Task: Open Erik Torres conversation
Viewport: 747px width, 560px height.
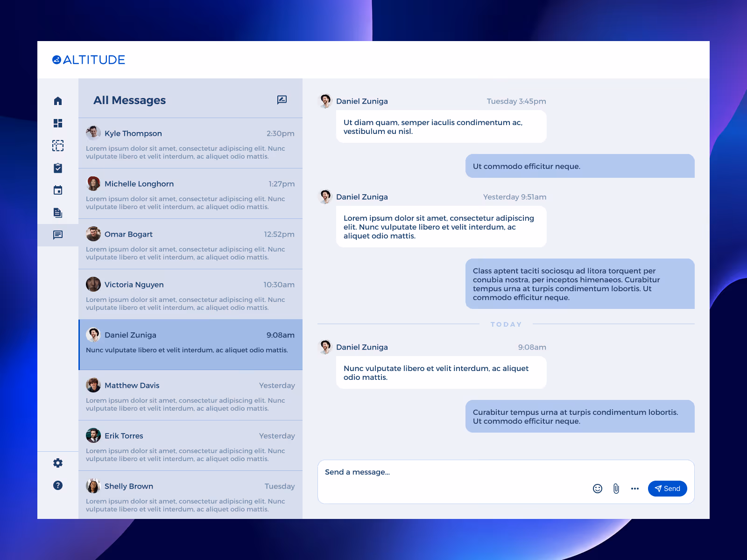Action: tap(190, 446)
